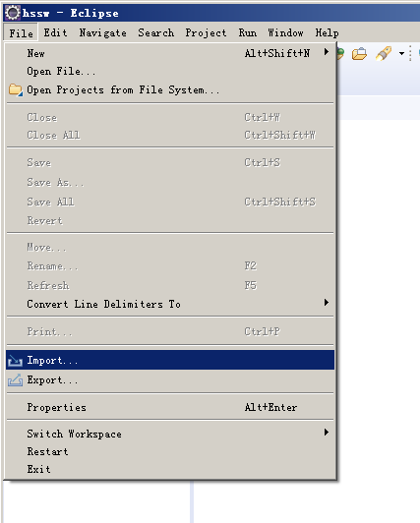Open the Project menu

206,32
